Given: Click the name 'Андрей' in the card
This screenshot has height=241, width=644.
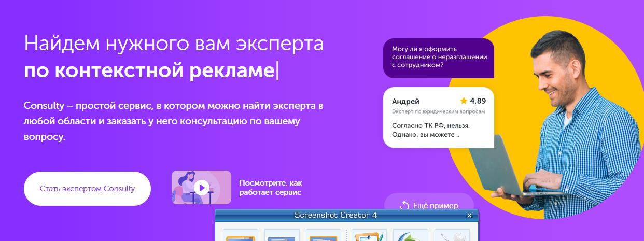Looking at the screenshot, I should 405,101.
